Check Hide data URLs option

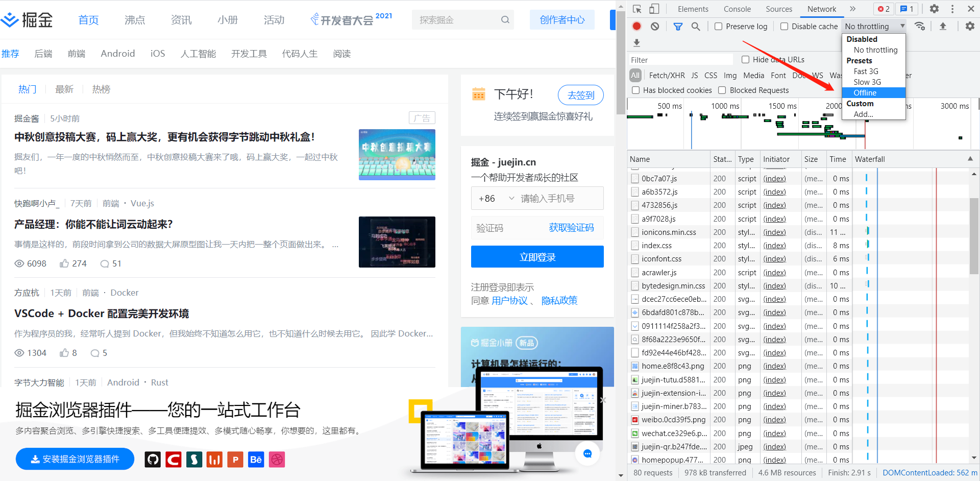point(745,59)
